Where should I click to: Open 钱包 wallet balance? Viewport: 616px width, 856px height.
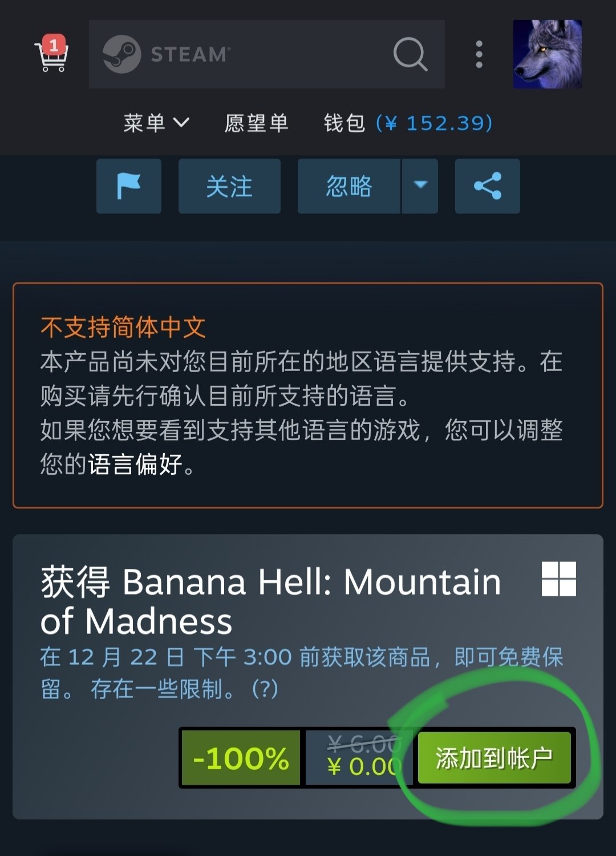(x=408, y=123)
